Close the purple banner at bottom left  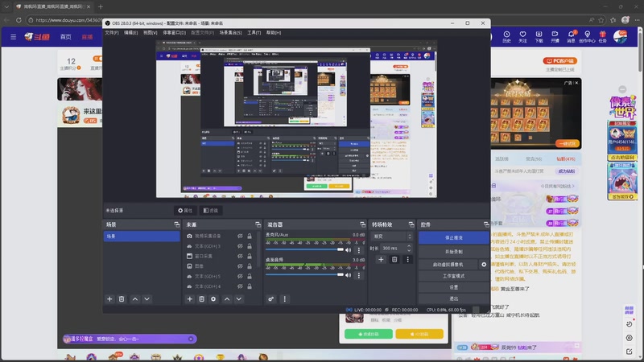point(191,339)
